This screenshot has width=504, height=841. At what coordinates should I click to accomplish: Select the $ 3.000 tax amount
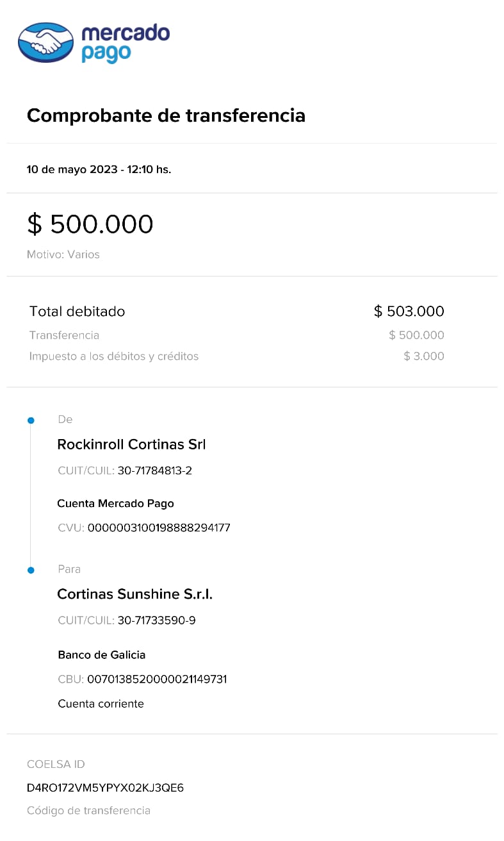click(x=423, y=356)
